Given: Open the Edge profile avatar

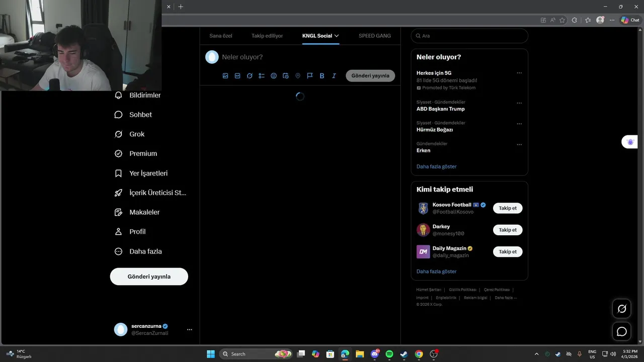Looking at the screenshot, I should (600, 20).
